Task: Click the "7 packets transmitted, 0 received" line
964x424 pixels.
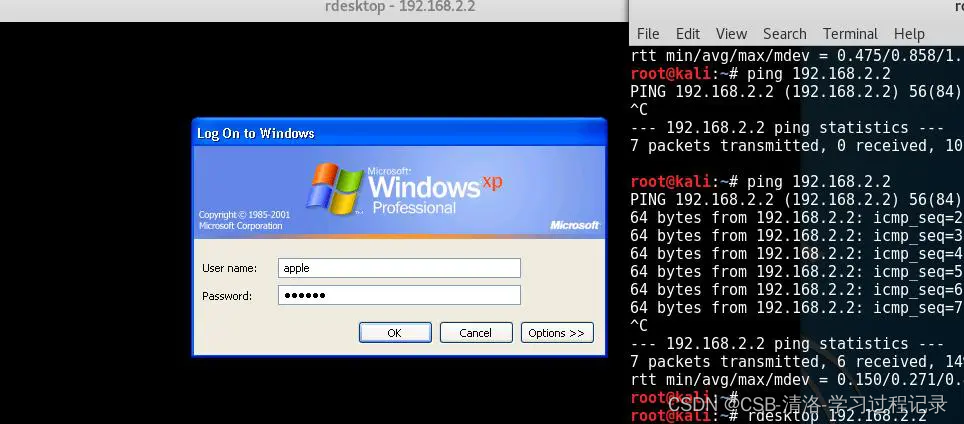Action: (797, 146)
